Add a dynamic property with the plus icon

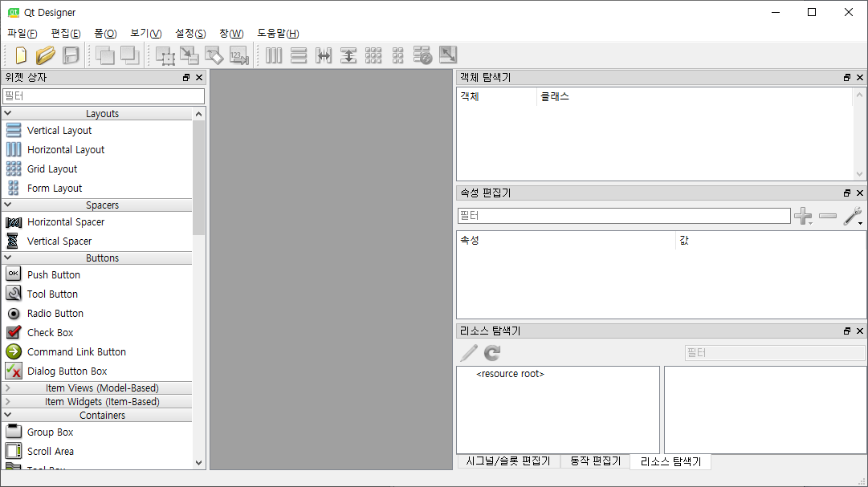click(803, 216)
